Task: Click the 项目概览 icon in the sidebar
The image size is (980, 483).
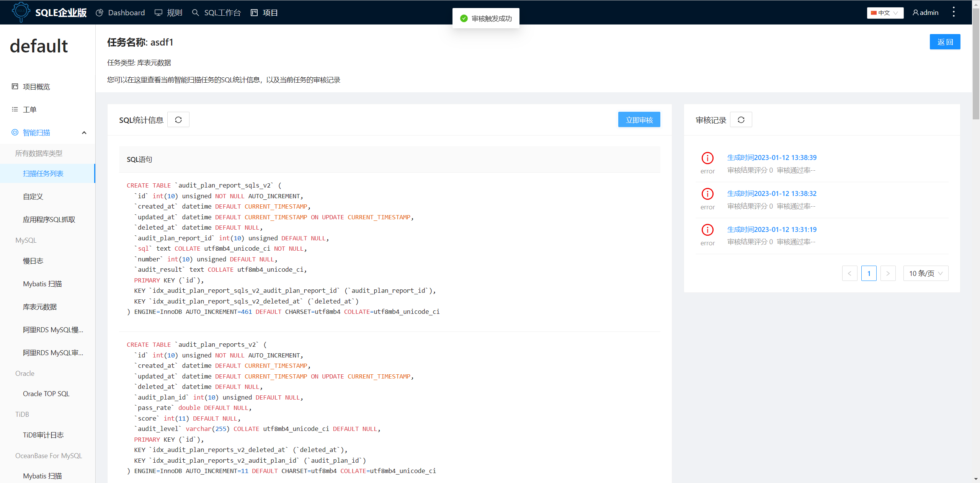Action: point(14,86)
